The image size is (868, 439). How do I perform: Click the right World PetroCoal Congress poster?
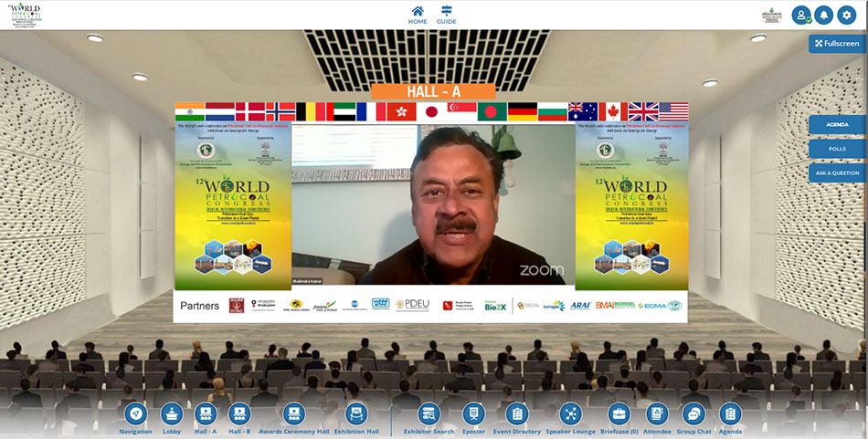pyautogui.click(x=631, y=205)
